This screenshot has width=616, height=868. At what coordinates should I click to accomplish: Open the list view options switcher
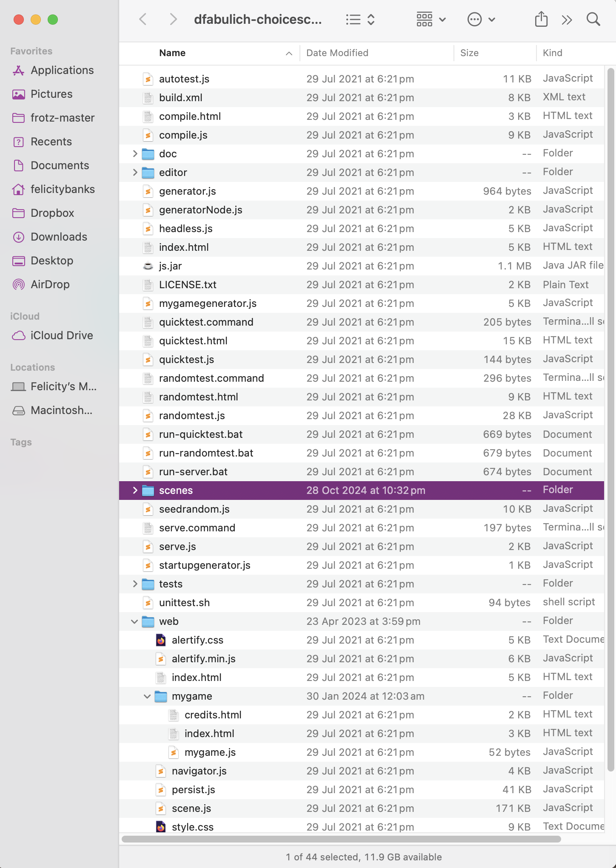pyautogui.click(x=360, y=20)
